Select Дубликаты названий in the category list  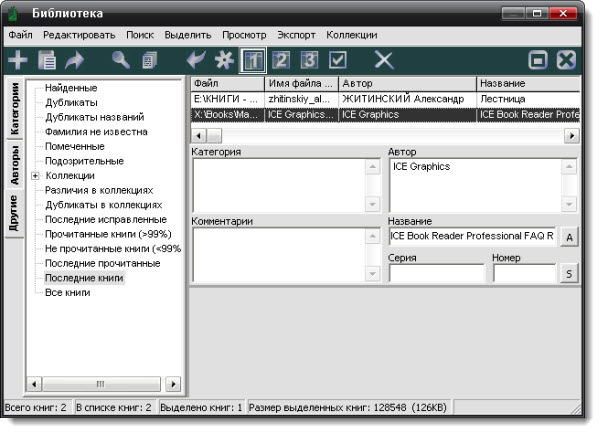(x=87, y=117)
